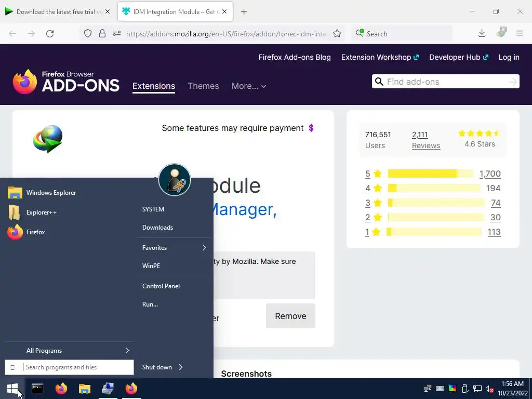Click the Find add-ons search field

click(x=445, y=82)
